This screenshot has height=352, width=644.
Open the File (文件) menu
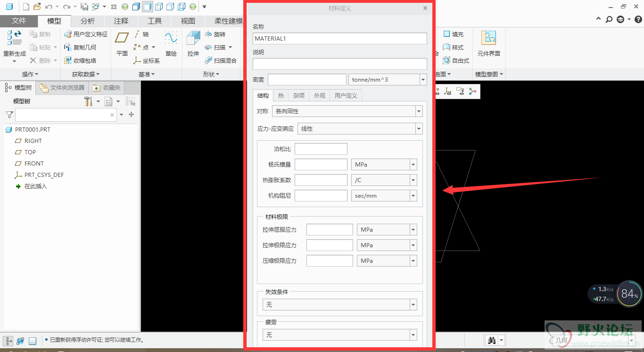[19, 21]
